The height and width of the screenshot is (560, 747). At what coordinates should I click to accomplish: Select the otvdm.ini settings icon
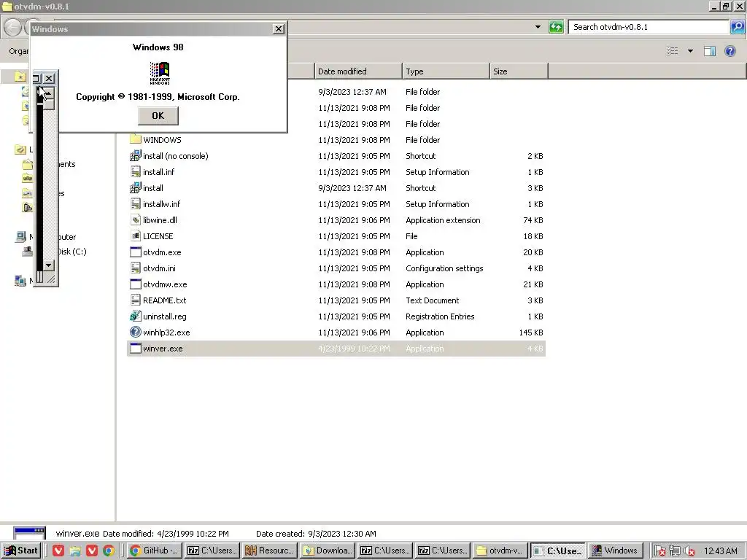click(135, 268)
